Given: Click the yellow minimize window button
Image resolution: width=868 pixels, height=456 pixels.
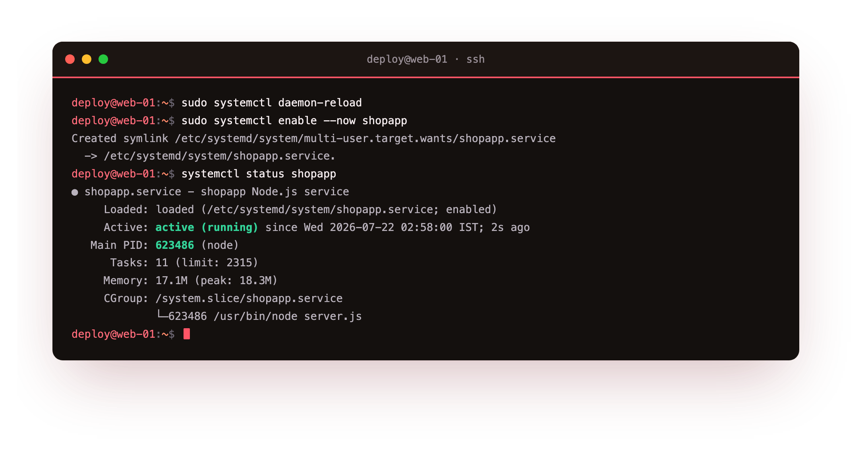Looking at the screenshot, I should pos(87,59).
